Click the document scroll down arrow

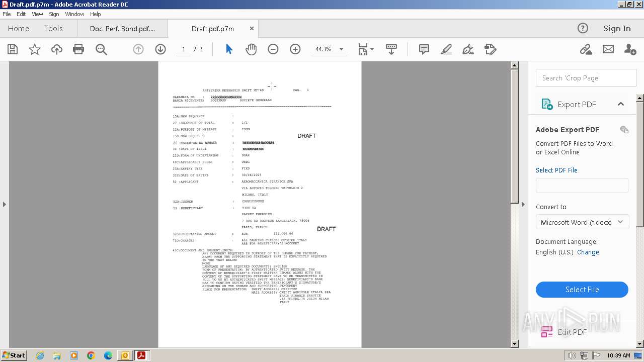pos(514,344)
